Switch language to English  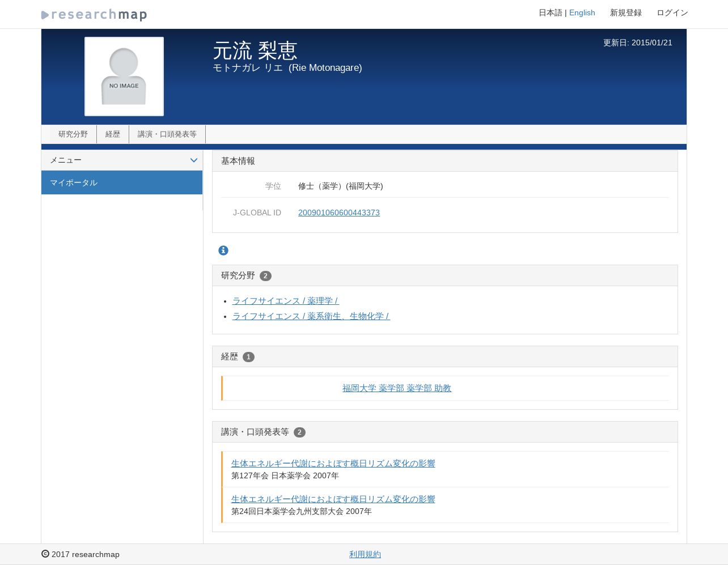click(x=582, y=12)
